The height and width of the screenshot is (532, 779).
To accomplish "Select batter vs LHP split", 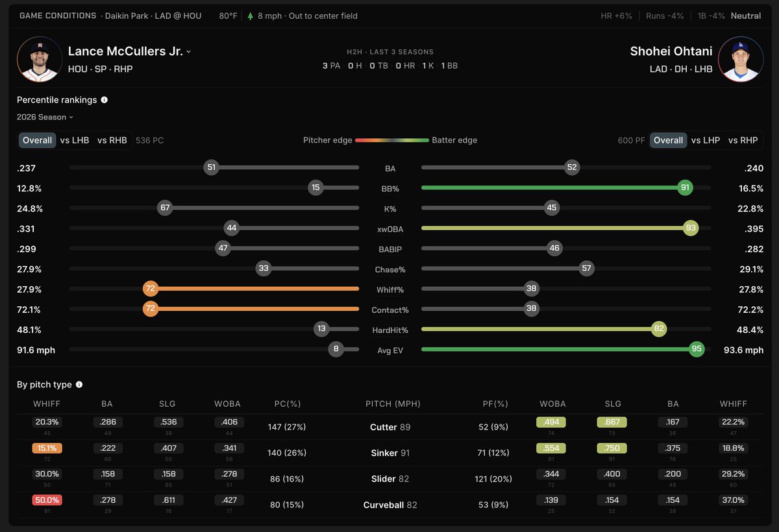I will tap(706, 140).
